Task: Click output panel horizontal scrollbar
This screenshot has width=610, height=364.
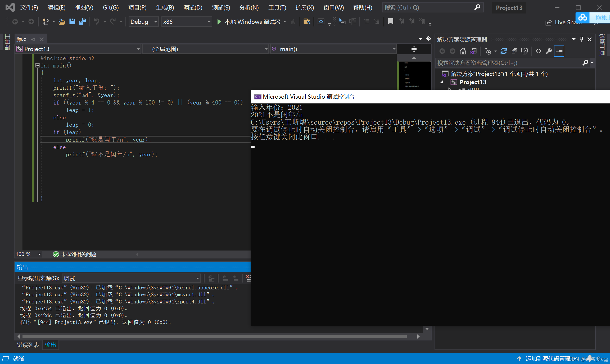Action: [x=214, y=336]
